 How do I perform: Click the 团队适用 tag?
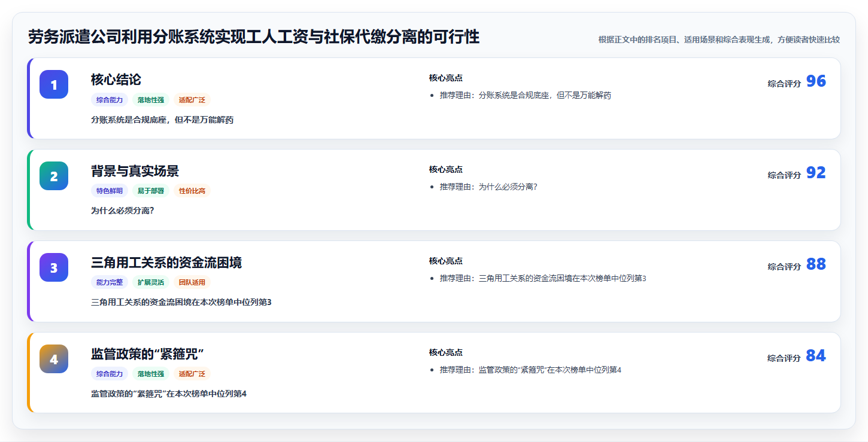[x=192, y=282]
